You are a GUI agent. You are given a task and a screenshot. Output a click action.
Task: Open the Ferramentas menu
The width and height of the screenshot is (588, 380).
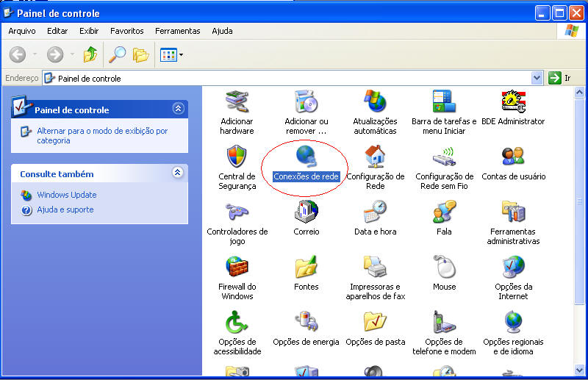pyautogui.click(x=178, y=31)
